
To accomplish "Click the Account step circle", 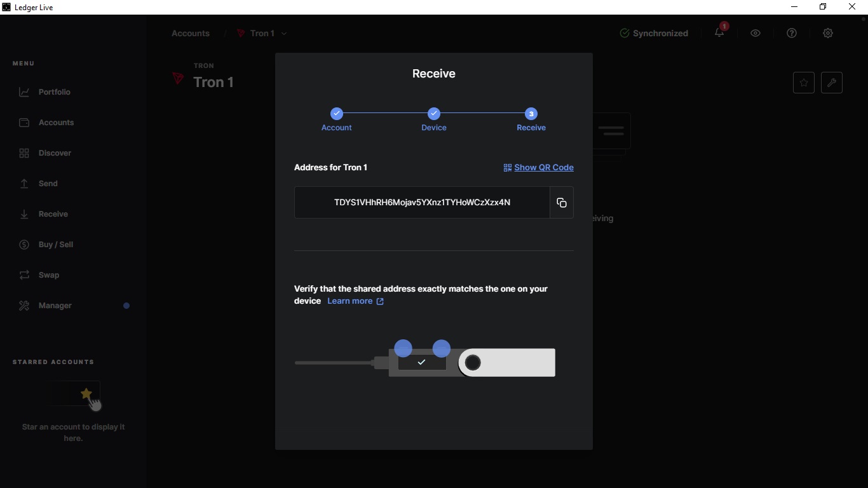I will [337, 114].
